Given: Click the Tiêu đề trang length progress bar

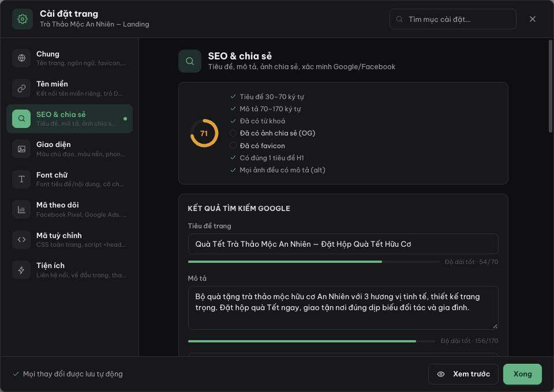Looking at the screenshot, I should [314, 262].
